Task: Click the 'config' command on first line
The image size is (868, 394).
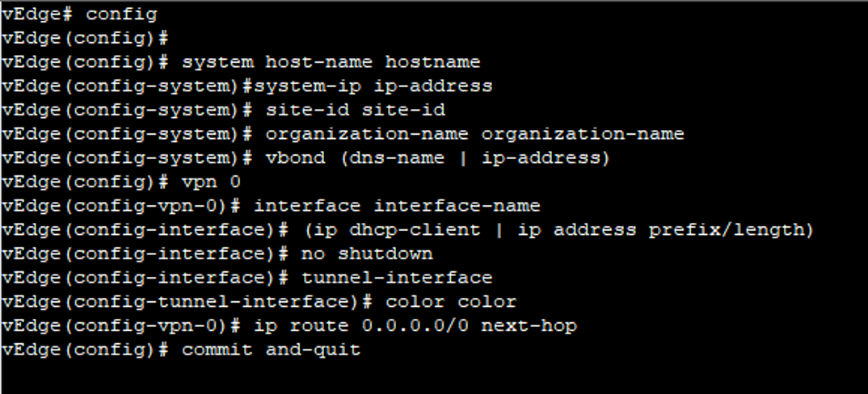Action: [121, 15]
